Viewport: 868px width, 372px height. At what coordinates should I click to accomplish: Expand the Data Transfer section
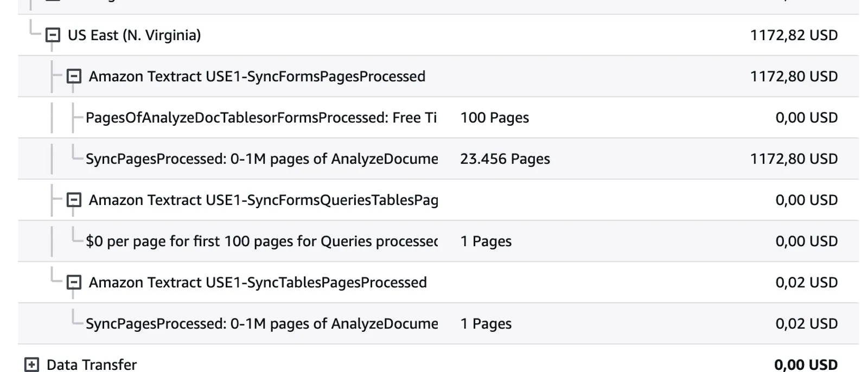pos(31,365)
